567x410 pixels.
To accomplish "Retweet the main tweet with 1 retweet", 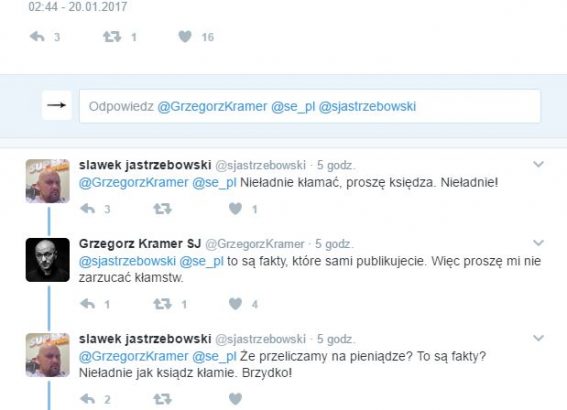I will click(x=112, y=37).
